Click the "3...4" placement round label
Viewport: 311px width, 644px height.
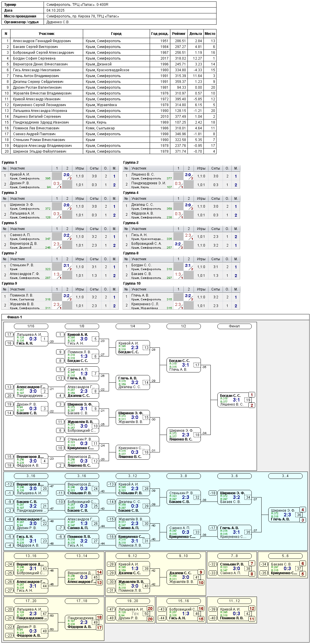click(x=285, y=476)
